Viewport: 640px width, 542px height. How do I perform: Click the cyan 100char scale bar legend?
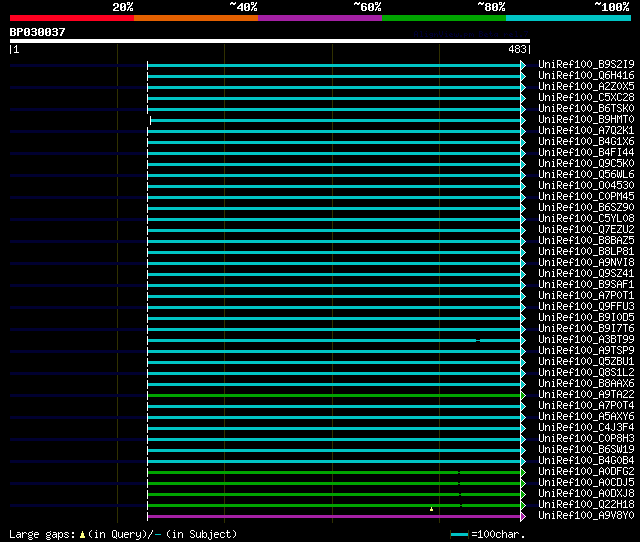[x=459, y=534]
